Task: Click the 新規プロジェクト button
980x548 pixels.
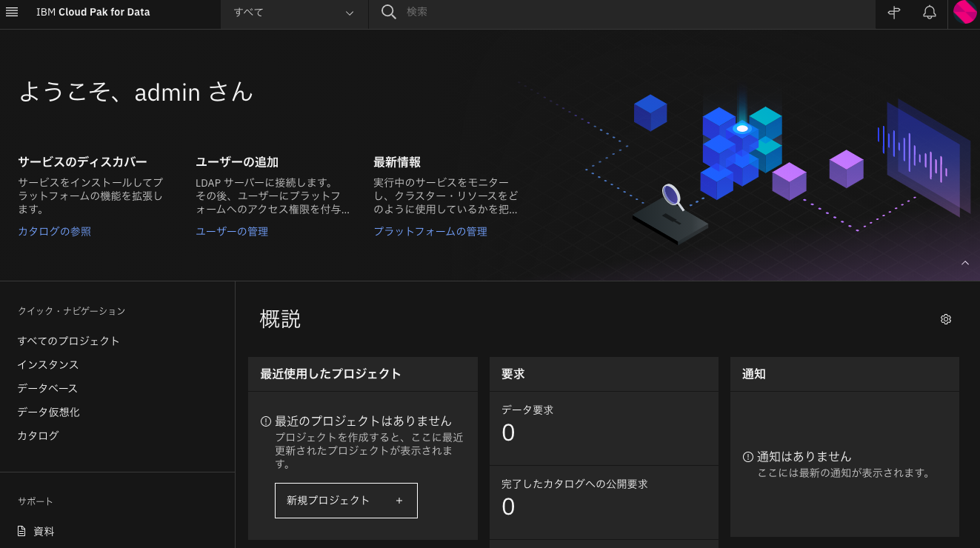Action: [x=346, y=501]
